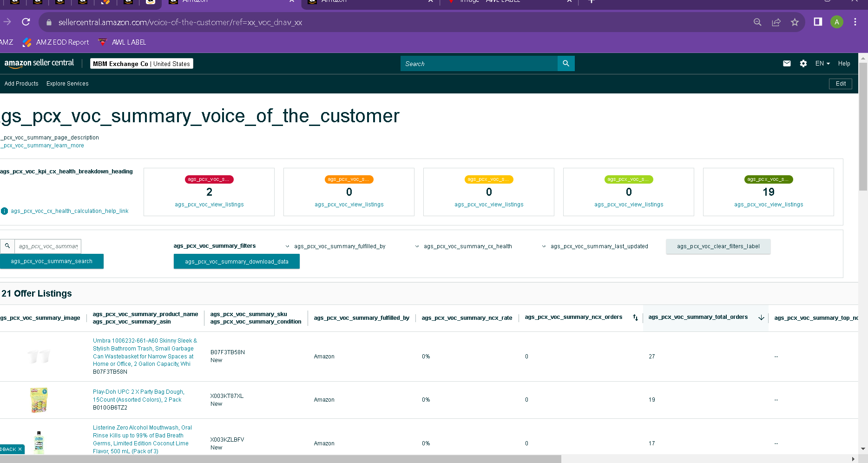Click the SKU text B07F3TB58N
This screenshot has width=868, height=463.
tap(228, 352)
